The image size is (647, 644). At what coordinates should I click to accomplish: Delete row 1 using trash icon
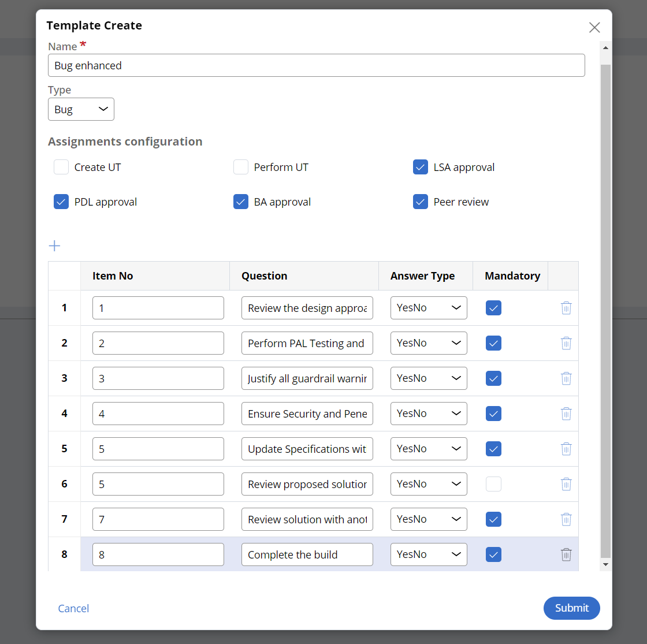click(x=566, y=308)
